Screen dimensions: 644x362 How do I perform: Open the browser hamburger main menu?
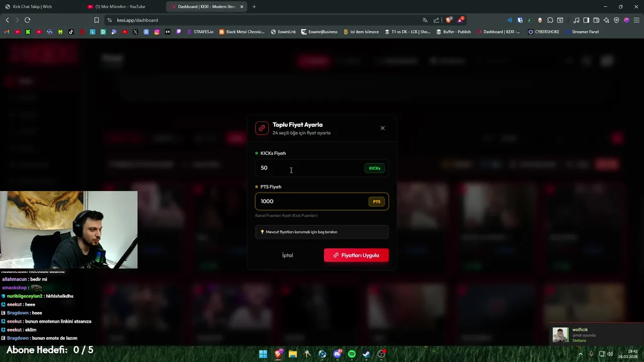coord(637,20)
